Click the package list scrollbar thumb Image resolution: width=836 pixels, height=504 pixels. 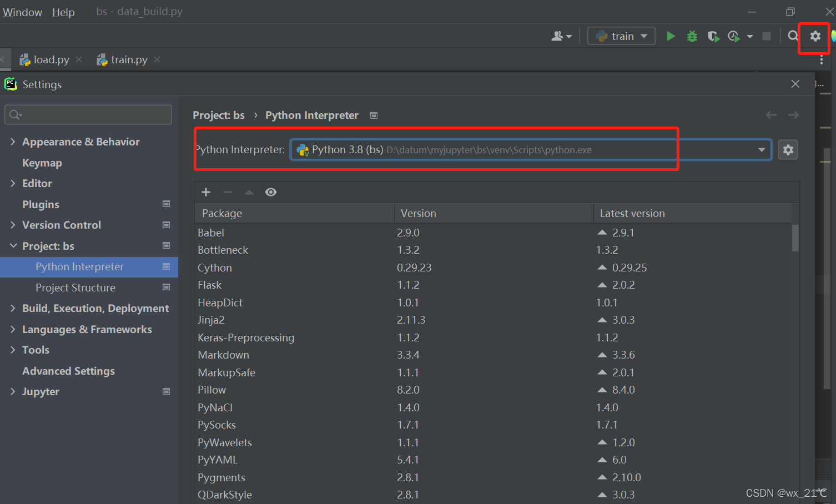pyautogui.click(x=795, y=238)
